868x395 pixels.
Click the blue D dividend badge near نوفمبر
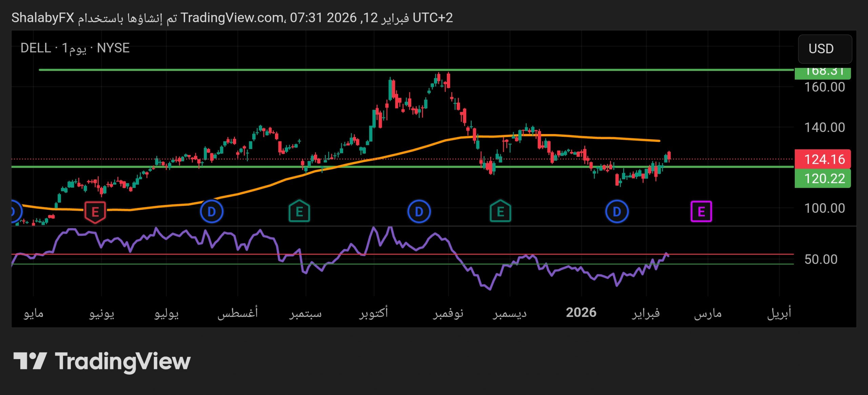click(x=419, y=211)
